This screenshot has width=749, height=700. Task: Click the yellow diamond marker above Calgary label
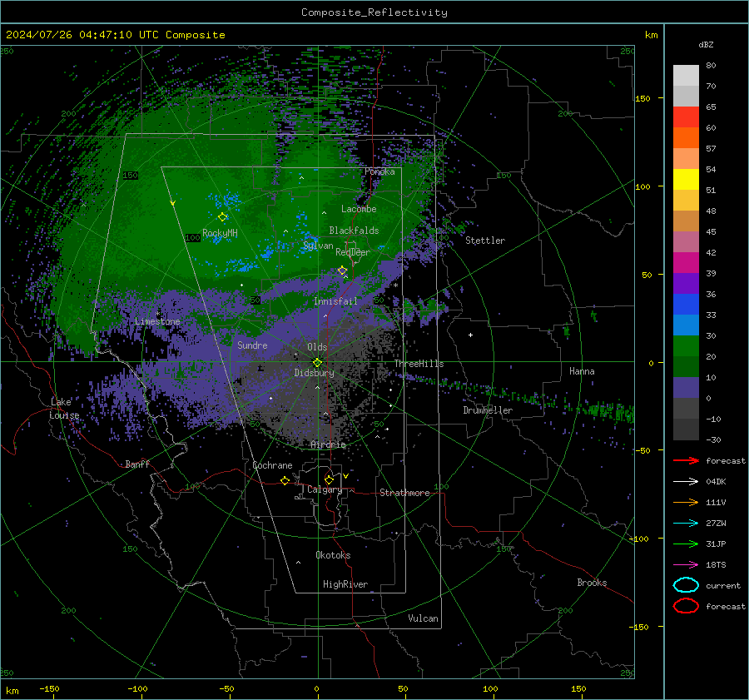click(329, 479)
